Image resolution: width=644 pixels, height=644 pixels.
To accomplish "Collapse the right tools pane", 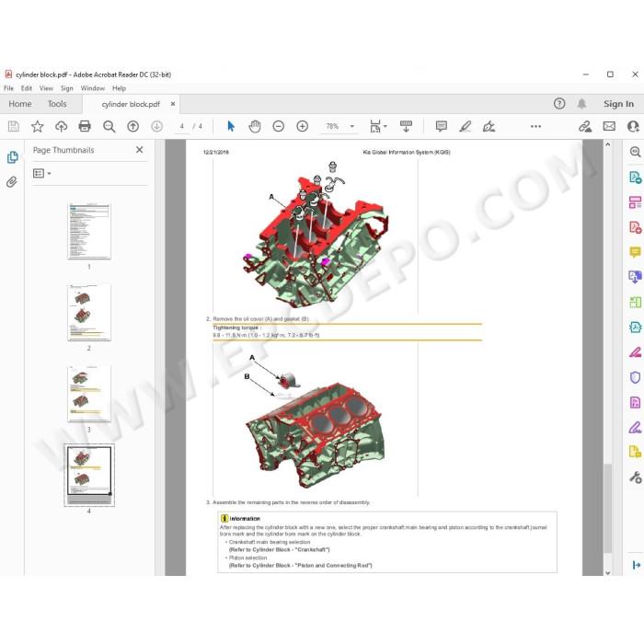I will (x=637, y=565).
